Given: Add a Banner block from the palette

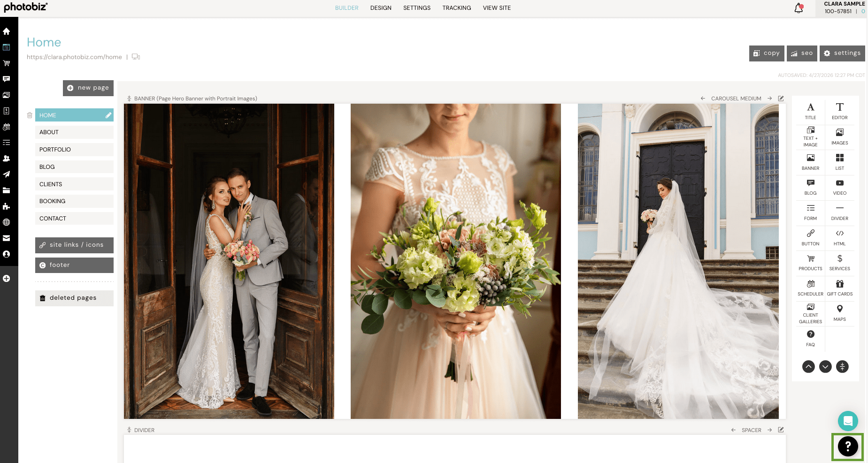Looking at the screenshot, I should tap(810, 162).
